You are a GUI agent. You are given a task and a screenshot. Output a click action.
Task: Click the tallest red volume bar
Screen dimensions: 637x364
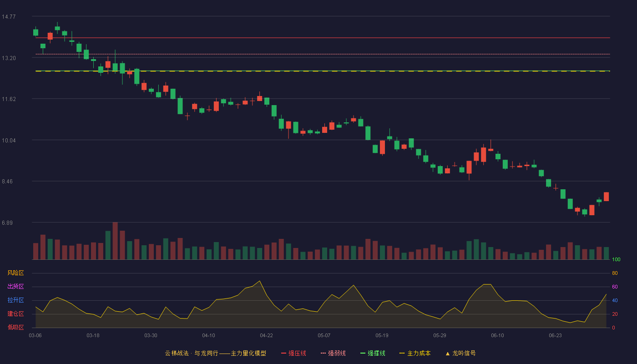[115, 241]
